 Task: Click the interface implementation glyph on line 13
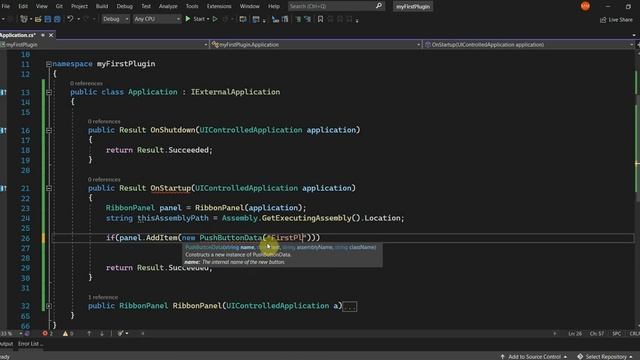pyautogui.click(x=3, y=92)
